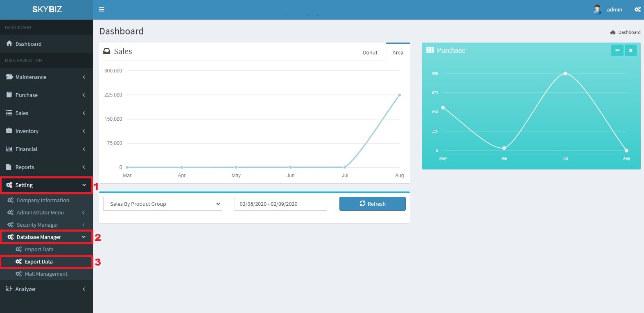
Task: Click the Maintenance folder icon
Action: 9,77
